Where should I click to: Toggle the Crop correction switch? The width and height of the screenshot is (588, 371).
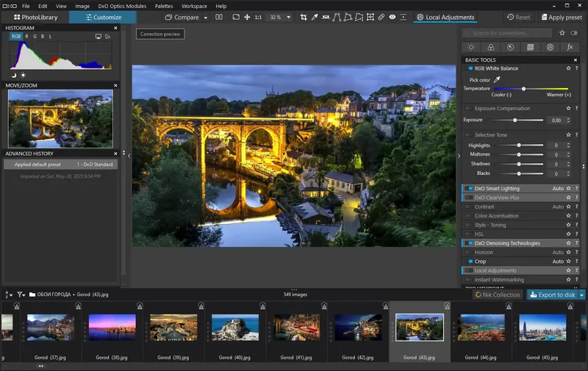pos(470,262)
